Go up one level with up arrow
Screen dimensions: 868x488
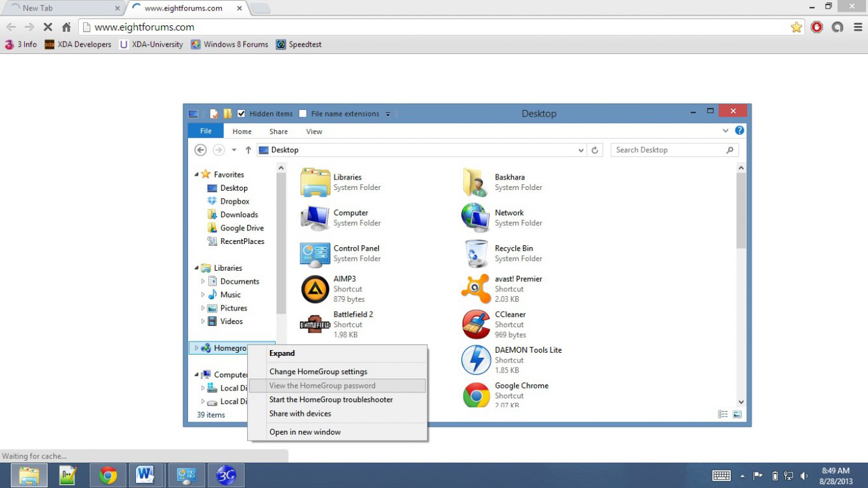tap(248, 150)
